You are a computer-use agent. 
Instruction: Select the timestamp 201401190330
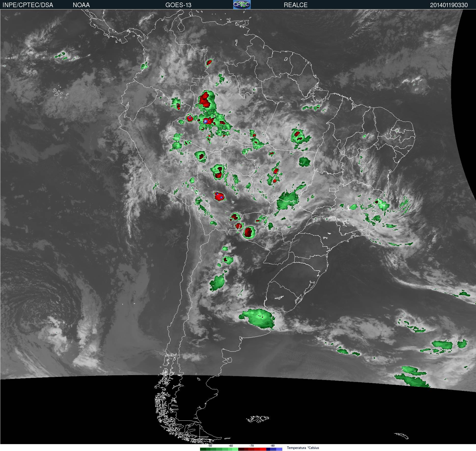449,5
